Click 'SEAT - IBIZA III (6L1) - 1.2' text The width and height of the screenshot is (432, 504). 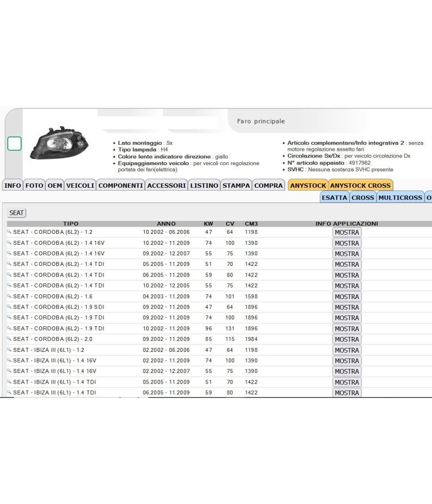point(48,350)
